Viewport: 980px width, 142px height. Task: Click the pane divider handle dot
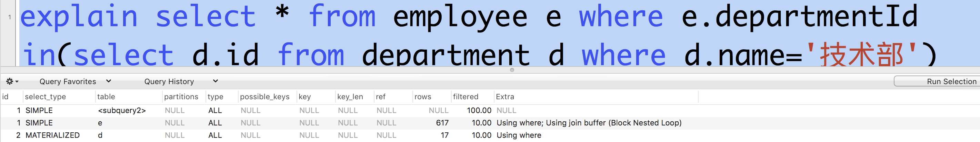coord(512,70)
